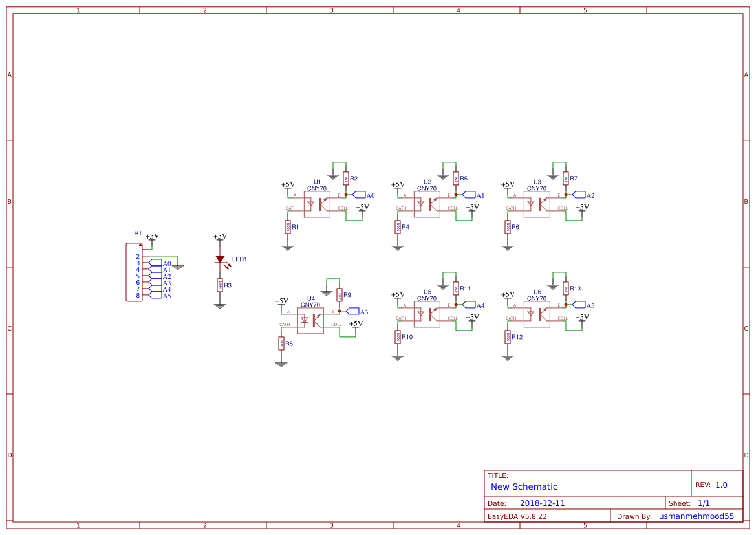The height and width of the screenshot is (535, 756).
Task: Click optocoupler U3 CNY70 symbol
Action: [536, 203]
